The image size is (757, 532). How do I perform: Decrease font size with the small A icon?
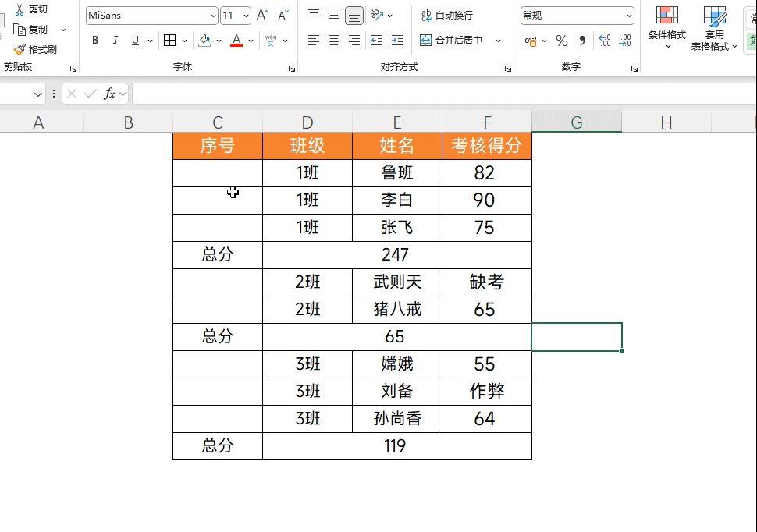tap(283, 15)
